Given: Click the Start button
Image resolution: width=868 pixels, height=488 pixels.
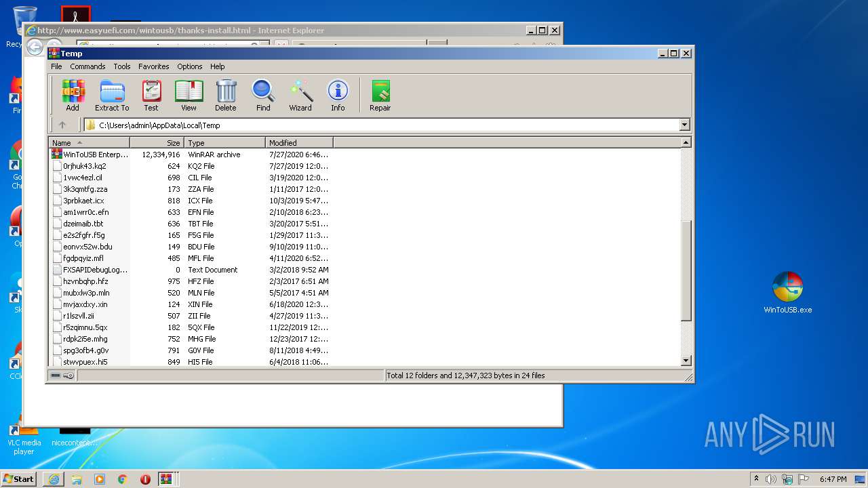Looking at the screenshot, I should coord(19,479).
